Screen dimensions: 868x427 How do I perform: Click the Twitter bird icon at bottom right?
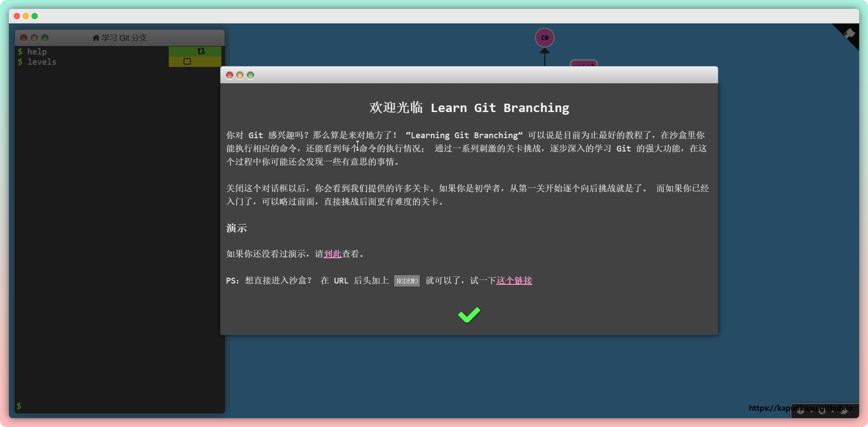(844, 411)
